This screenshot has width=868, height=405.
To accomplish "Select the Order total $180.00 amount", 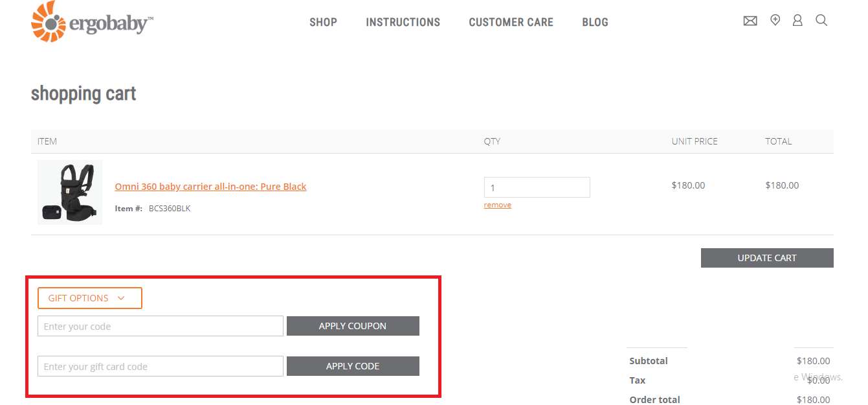I will coord(813,400).
